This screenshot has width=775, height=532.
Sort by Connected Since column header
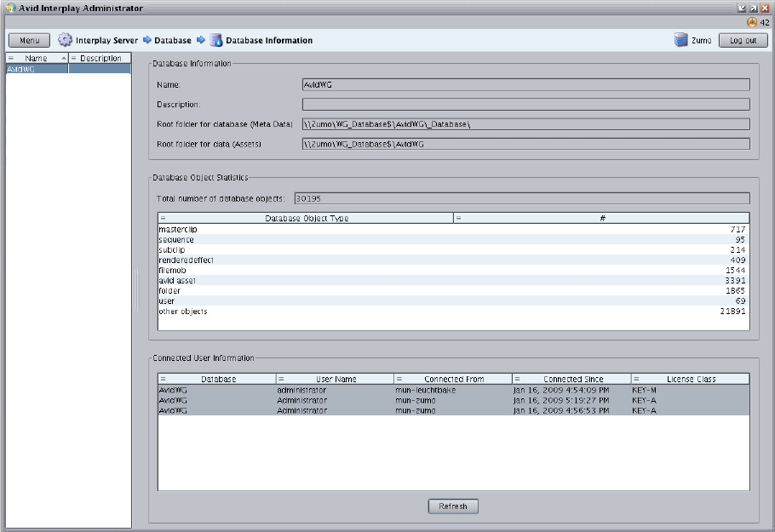tap(571, 379)
